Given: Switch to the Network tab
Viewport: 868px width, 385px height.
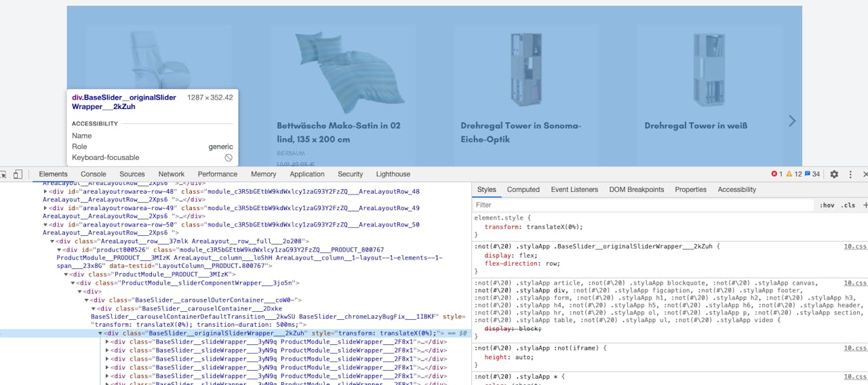Looking at the screenshot, I should pos(171,174).
